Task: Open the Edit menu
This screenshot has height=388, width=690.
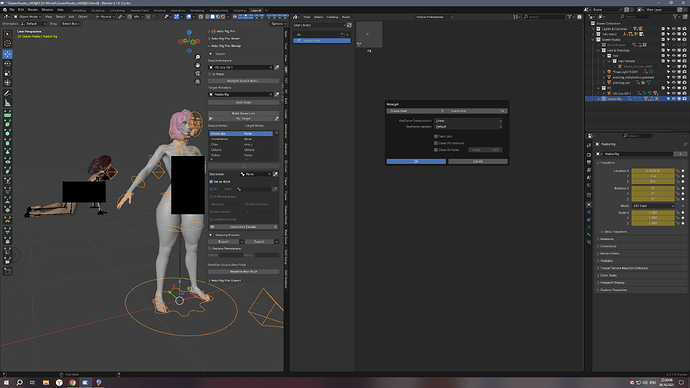Action: point(21,10)
